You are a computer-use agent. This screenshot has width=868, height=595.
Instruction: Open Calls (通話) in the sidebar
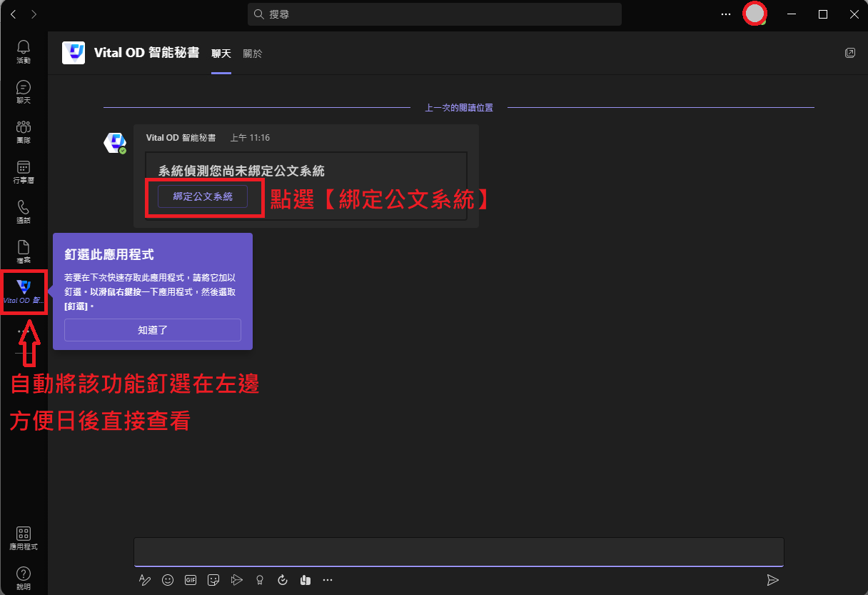coord(24,211)
